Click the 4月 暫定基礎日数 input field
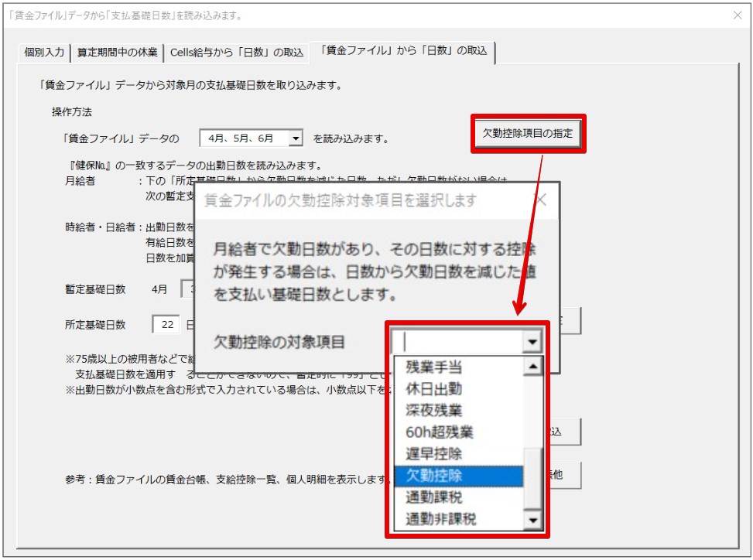 188,289
